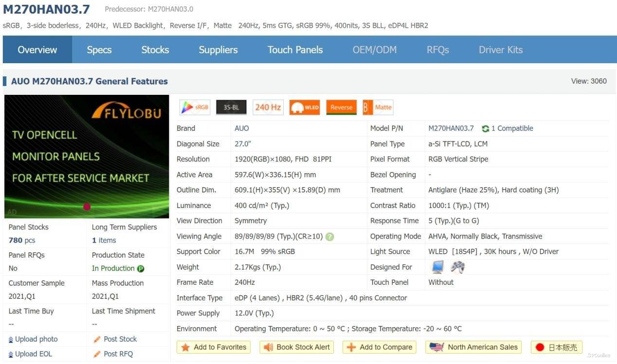Click the 240 Hz badge
The height and width of the screenshot is (364, 617).
coord(268,107)
